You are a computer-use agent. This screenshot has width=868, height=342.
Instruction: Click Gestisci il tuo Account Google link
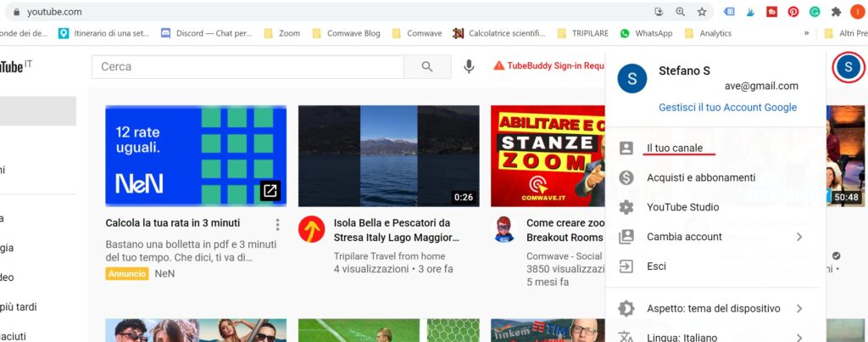coord(727,108)
